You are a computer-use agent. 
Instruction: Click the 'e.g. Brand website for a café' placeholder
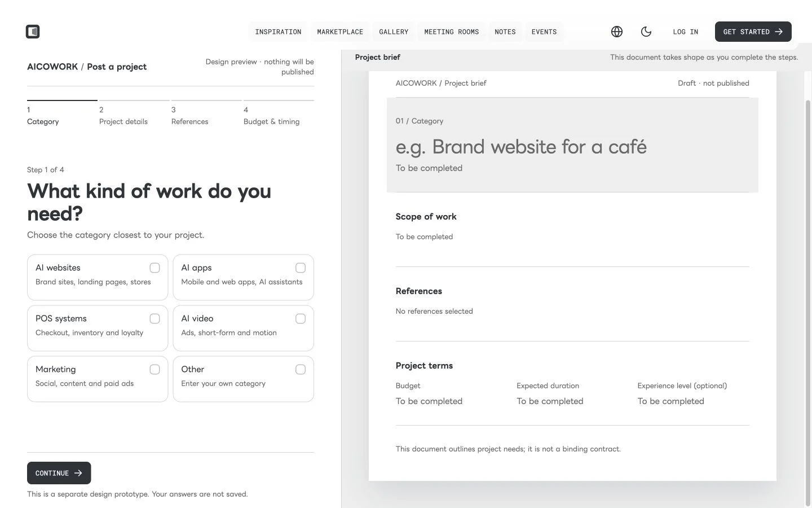click(521, 147)
